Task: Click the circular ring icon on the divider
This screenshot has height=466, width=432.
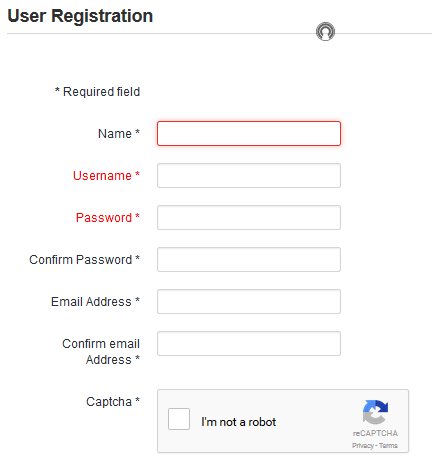Action: pyautogui.click(x=325, y=32)
